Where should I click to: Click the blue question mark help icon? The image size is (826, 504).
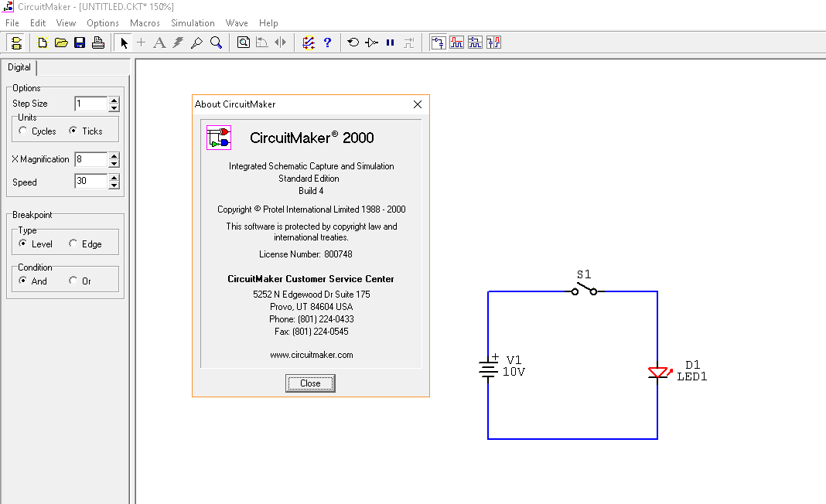coord(327,43)
